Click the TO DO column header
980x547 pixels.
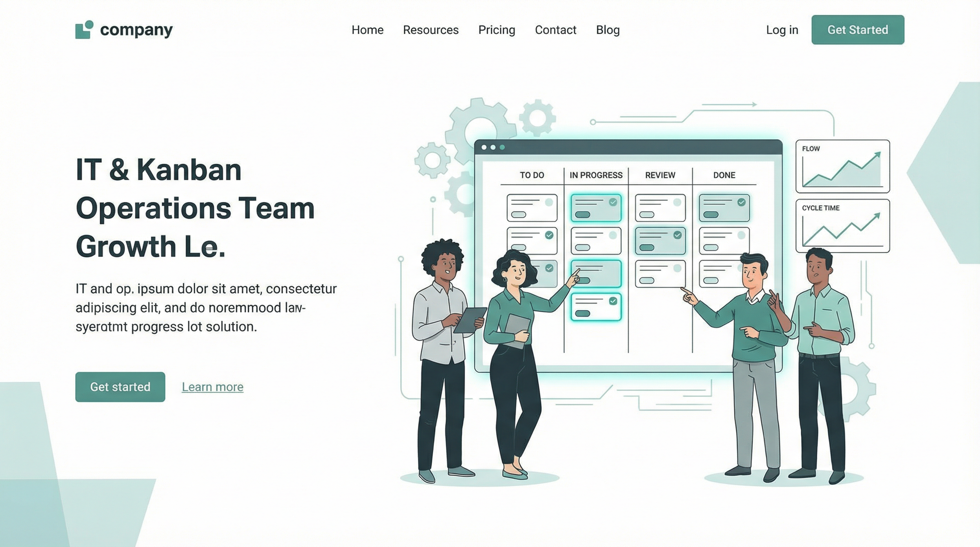(532, 175)
